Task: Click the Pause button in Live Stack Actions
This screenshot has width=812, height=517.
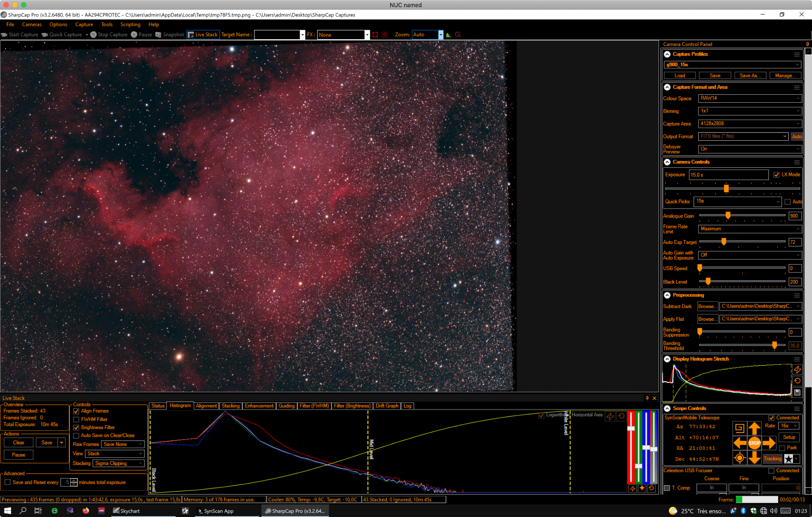Action: click(19, 455)
